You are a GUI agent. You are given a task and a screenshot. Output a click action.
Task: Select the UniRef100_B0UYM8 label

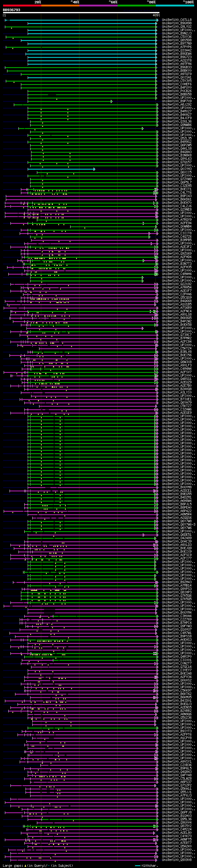coord(177,487)
